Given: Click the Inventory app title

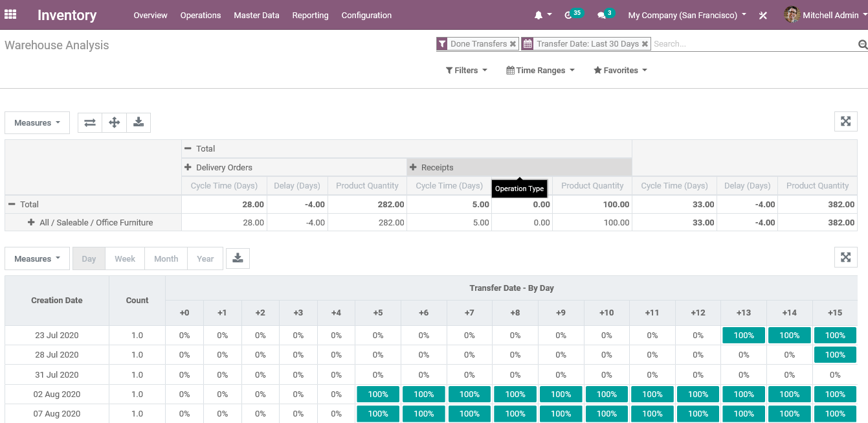Looking at the screenshot, I should pyautogui.click(x=67, y=15).
